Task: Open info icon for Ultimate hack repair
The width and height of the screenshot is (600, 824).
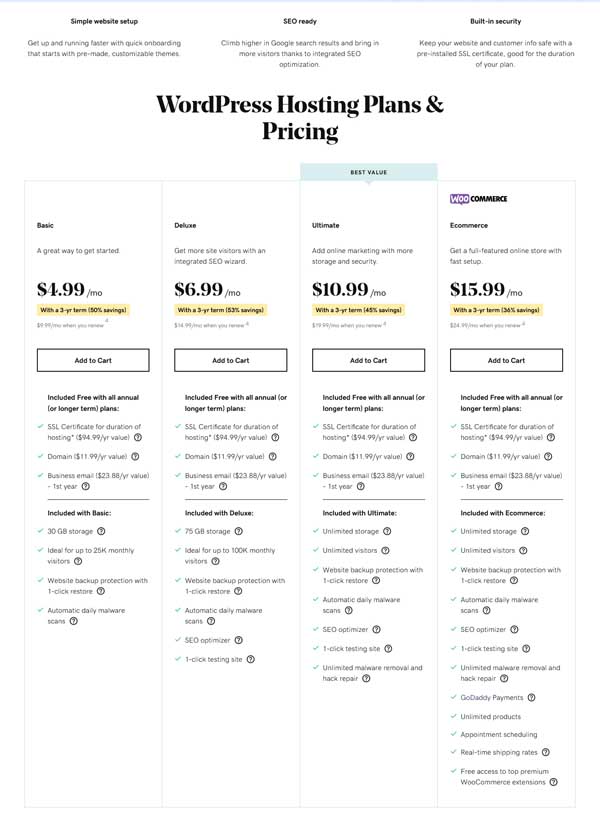Action: point(366,678)
